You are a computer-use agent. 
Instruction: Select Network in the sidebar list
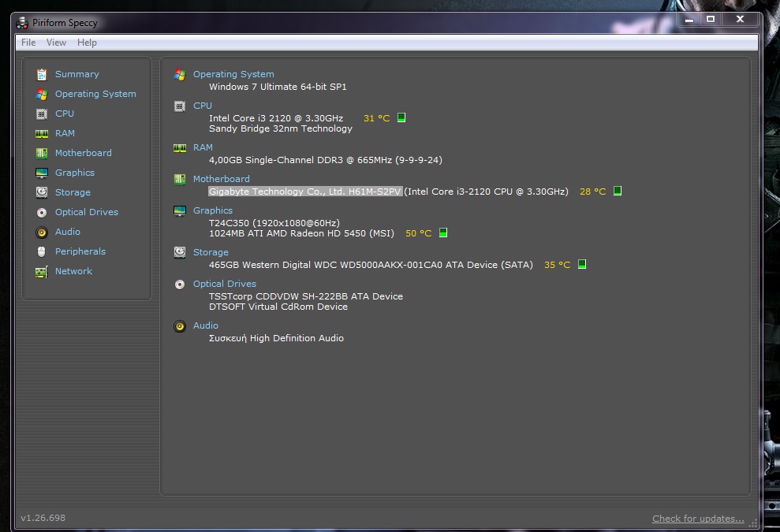[x=73, y=271]
